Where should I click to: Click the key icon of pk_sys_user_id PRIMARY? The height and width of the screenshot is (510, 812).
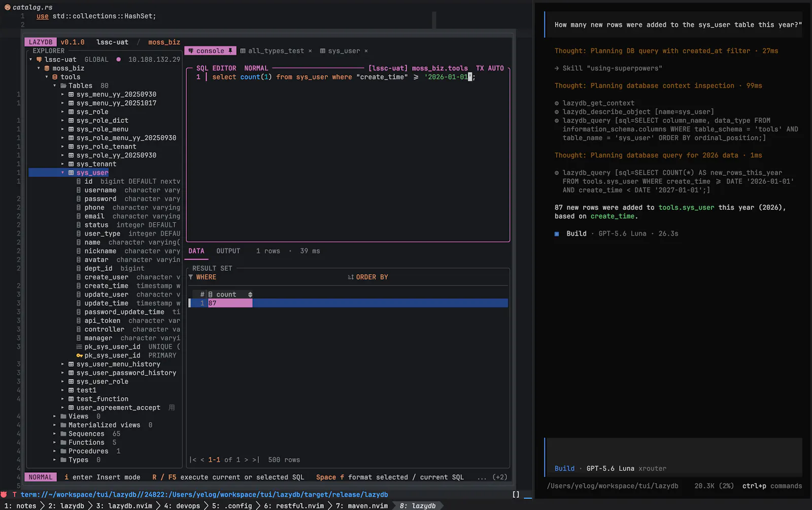click(79, 356)
